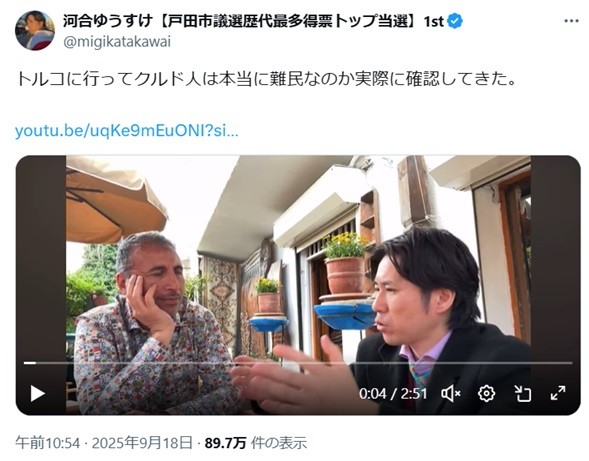This screenshot has height=461, width=589.
Task: Expand the video to fullscreen
Action: [558, 393]
